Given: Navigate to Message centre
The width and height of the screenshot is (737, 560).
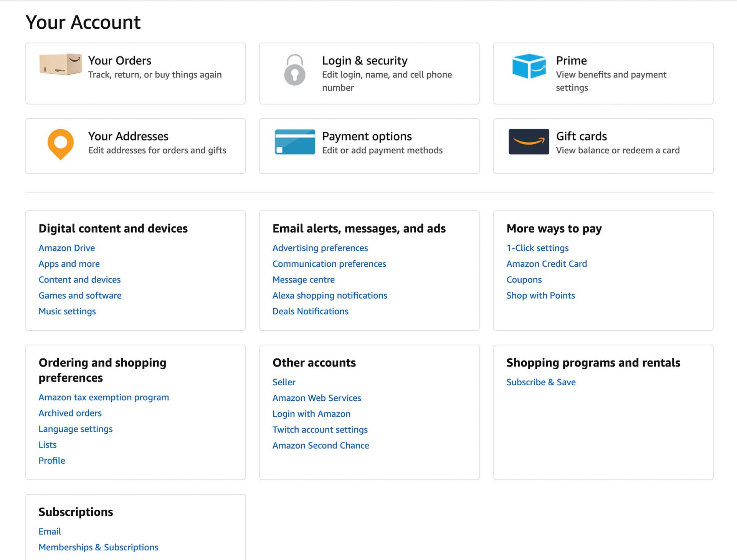Looking at the screenshot, I should coord(303,279).
